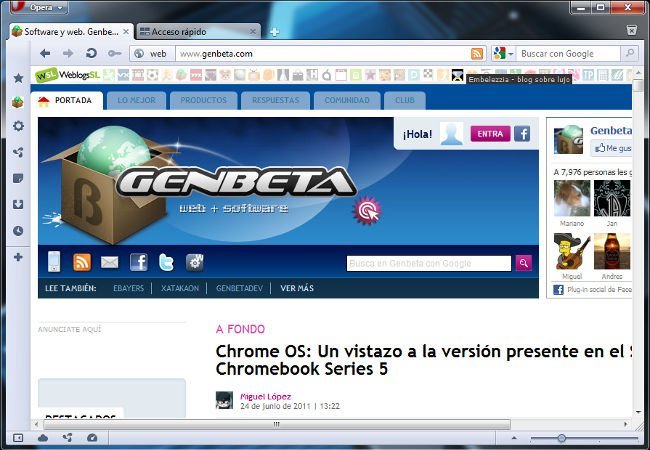Click the gears settings icon in Genbeta bar

(x=195, y=262)
